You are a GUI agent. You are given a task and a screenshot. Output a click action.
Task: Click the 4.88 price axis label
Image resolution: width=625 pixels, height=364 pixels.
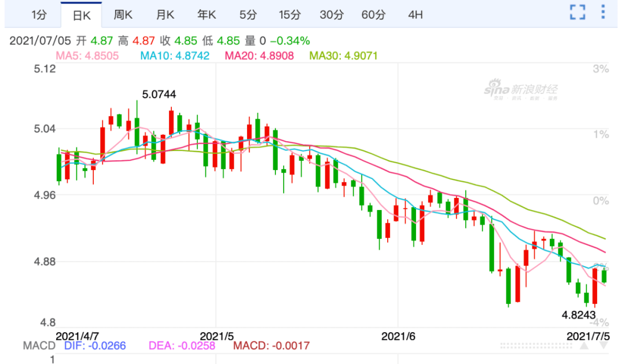coord(45,262)
